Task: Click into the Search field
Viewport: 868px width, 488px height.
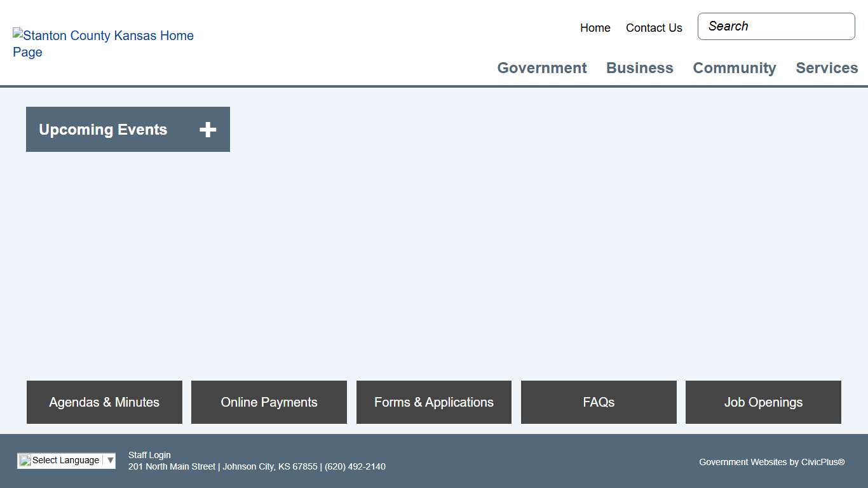Action: click(776, 27)
